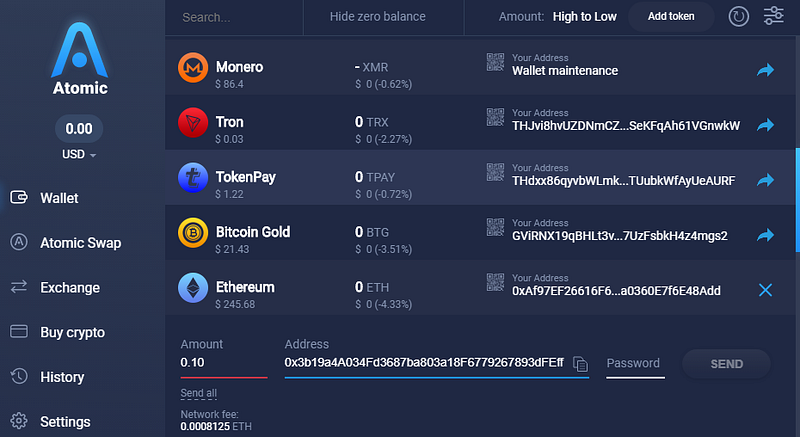Image resolution: width=800 pixels, height=437 pixels.
Task: Click the Tron coin icon
Action: pyautogui.click(x=193, y=122)
